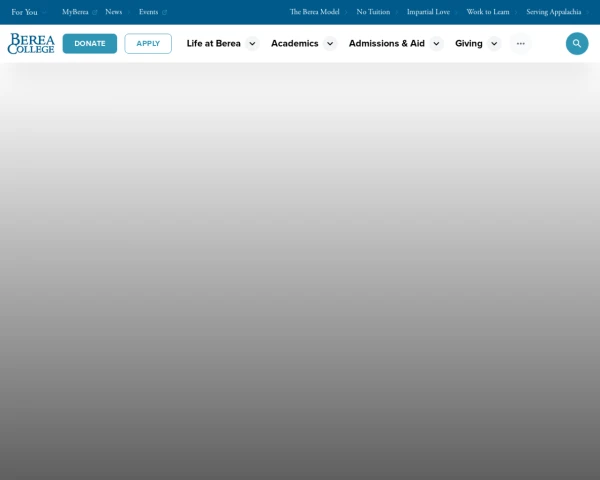Image resolution: width=600 pixels, height=480 pixels.
Task: Go to the News link
Action: click(113, 12)
